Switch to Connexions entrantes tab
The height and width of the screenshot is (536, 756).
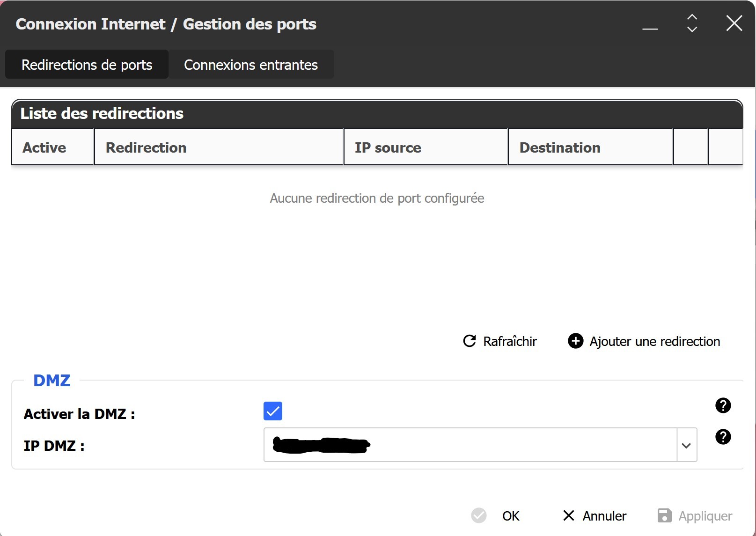251,65
